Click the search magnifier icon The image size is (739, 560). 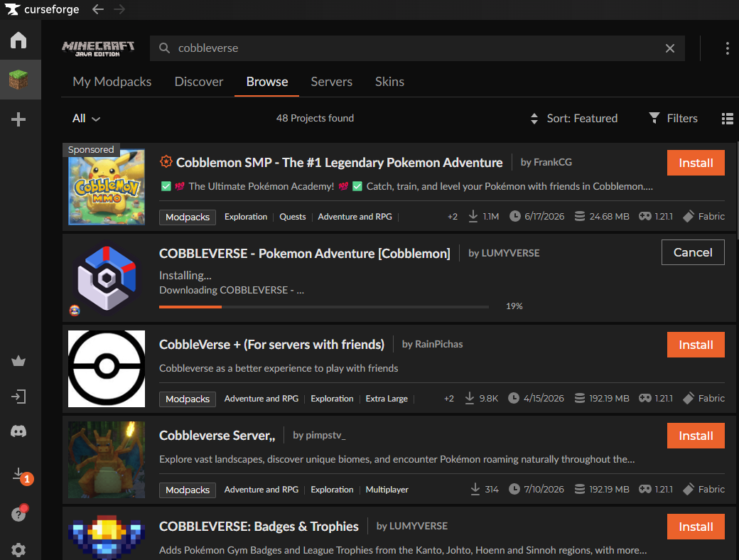tap(164, 48)
